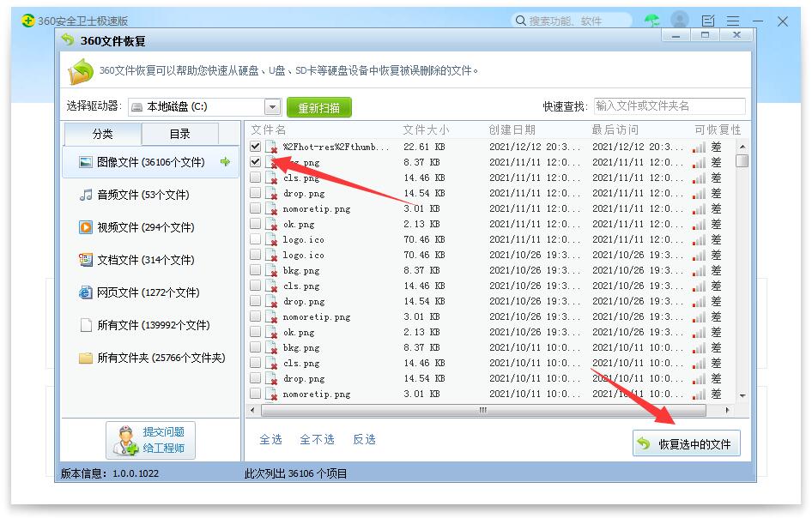Select file name cls.png dated 2021/10/11

point(301,363)
